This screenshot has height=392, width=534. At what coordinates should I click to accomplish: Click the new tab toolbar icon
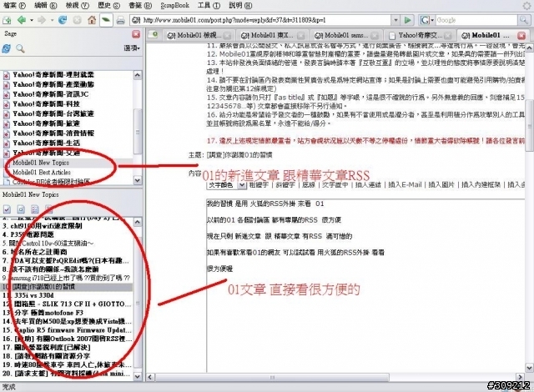7,20
